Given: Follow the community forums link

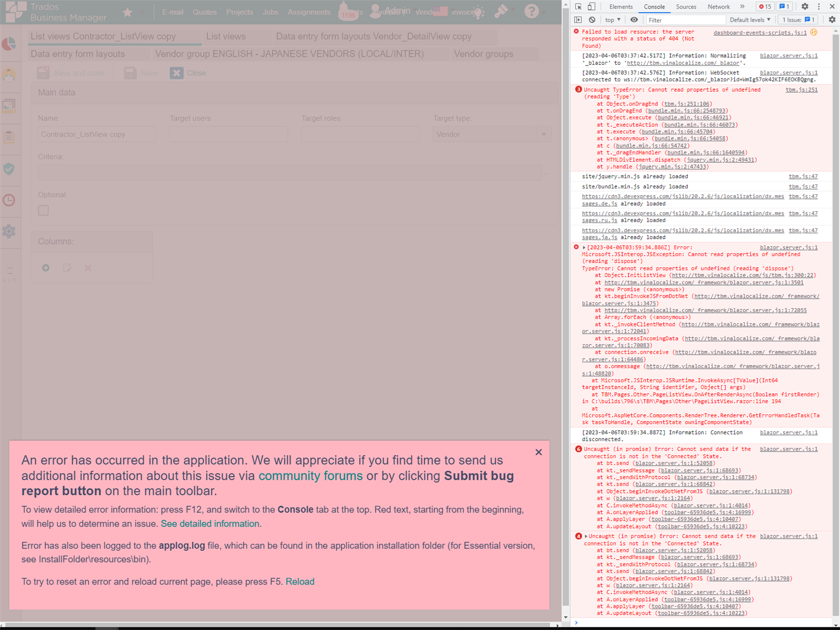Looking at the screenshot, I should (x=310, y=476).
